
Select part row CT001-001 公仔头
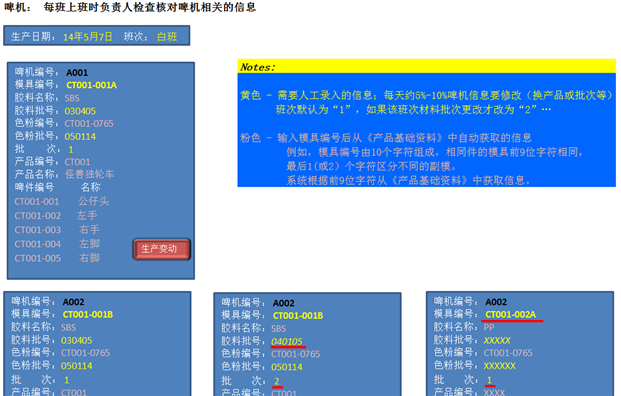(62, 202)
